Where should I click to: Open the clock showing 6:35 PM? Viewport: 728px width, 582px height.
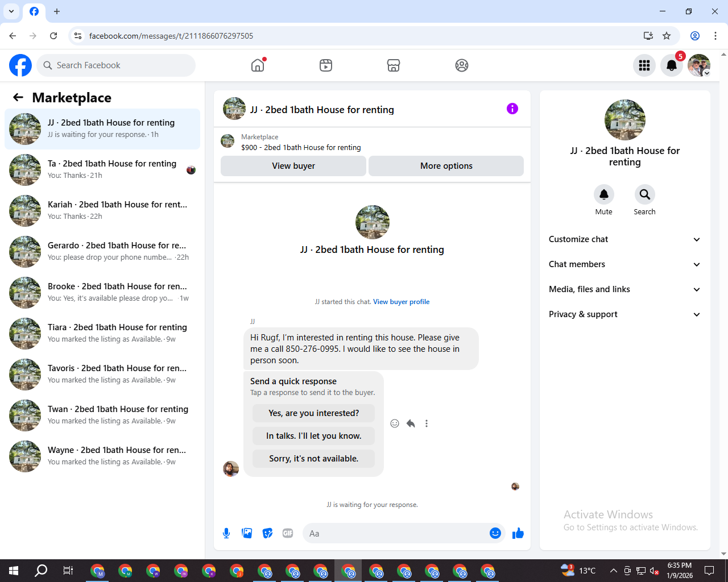coord(680,571)
